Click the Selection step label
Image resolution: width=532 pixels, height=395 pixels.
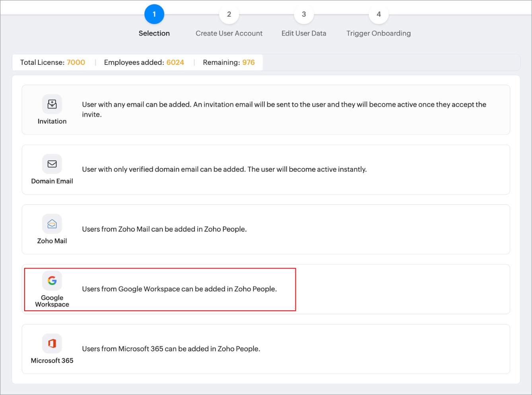pyautogui.click(x=154, y=33)
